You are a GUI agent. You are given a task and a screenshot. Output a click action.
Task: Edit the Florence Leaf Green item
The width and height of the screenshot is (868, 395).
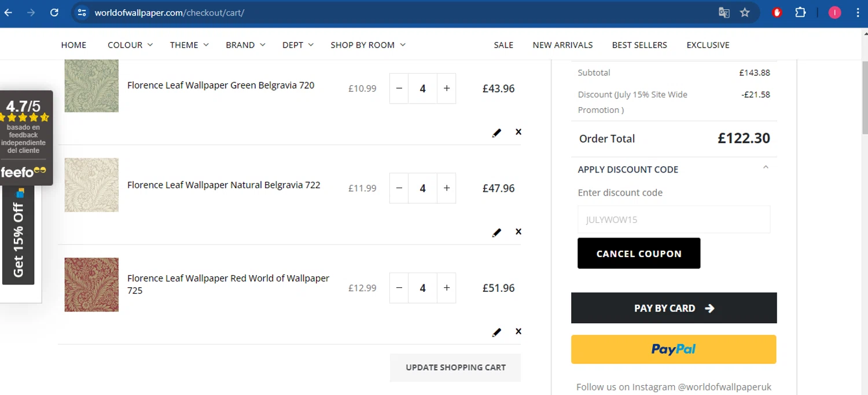point(496,133)
